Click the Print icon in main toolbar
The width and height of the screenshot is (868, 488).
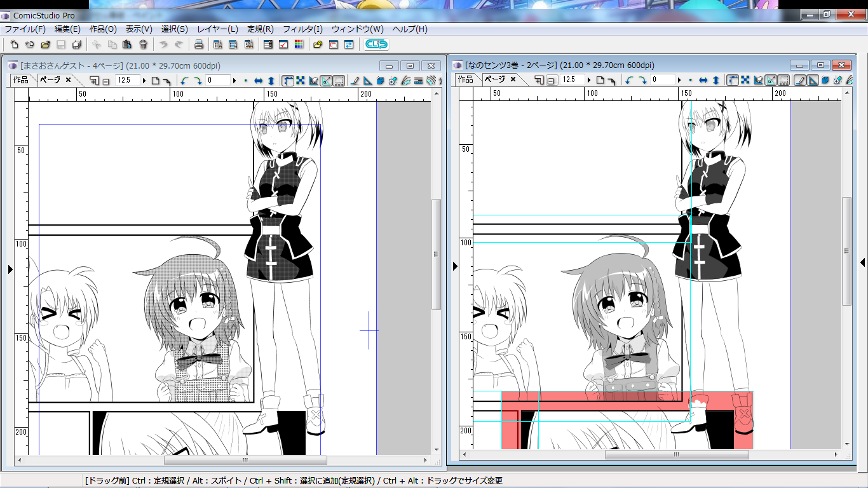tap(198, 44)
